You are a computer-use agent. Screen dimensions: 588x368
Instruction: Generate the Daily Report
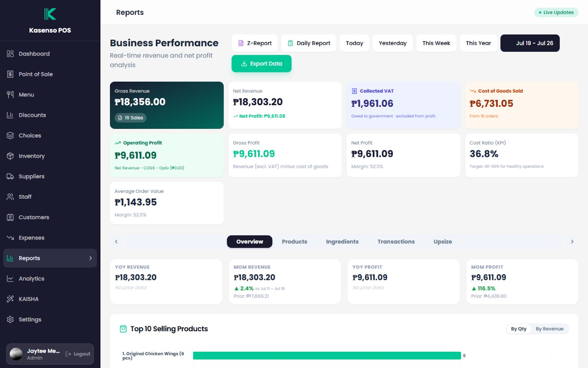pos(309,43)
